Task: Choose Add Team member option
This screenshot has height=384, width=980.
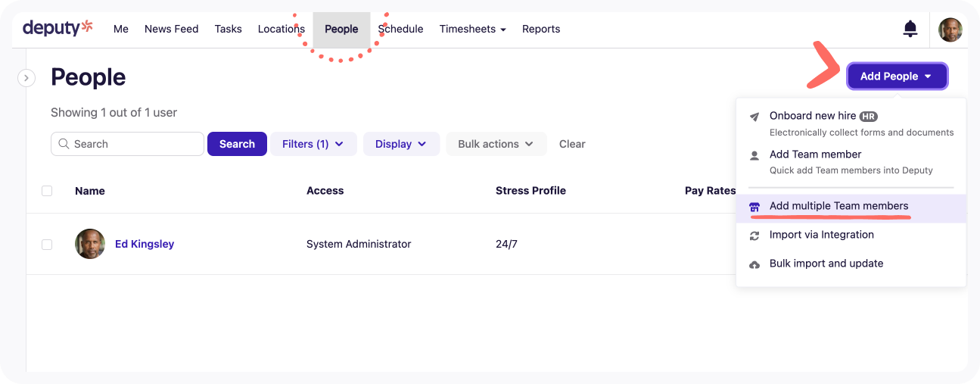Action: 851,162
